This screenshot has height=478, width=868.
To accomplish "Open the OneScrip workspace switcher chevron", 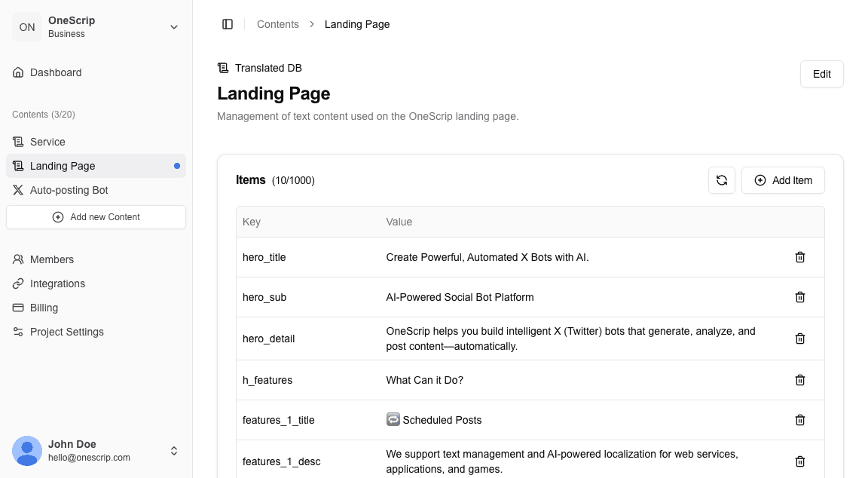I will coord(174,27).
